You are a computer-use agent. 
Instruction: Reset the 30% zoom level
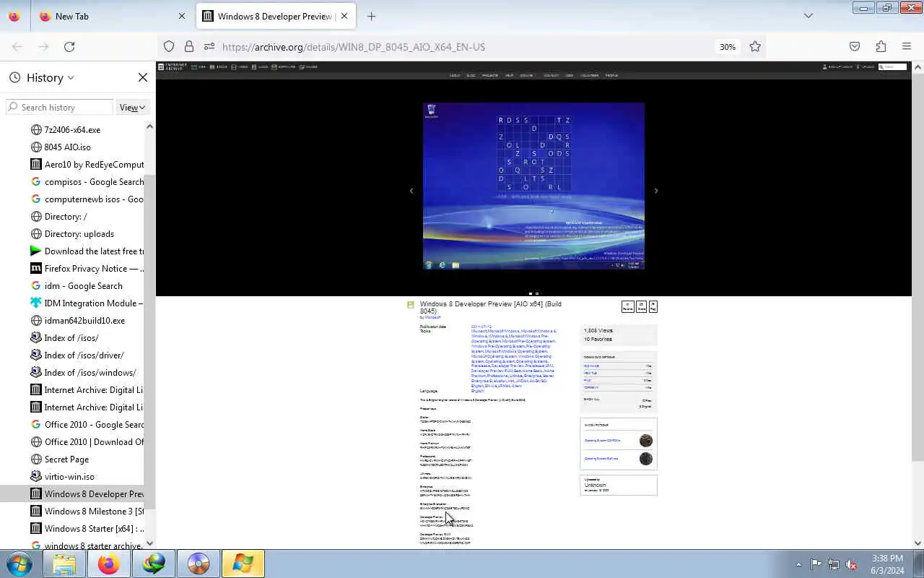tap(727, 46)
